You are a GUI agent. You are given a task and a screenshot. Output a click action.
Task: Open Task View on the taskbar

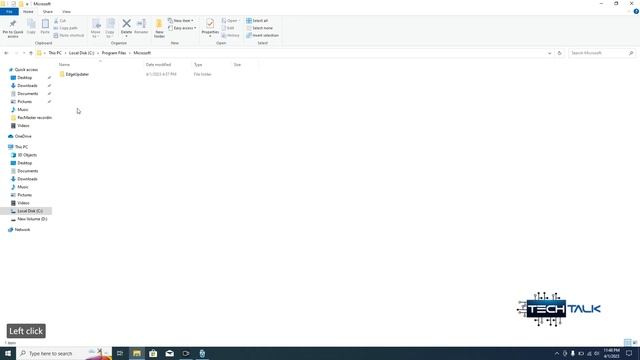tap(120, 353)
